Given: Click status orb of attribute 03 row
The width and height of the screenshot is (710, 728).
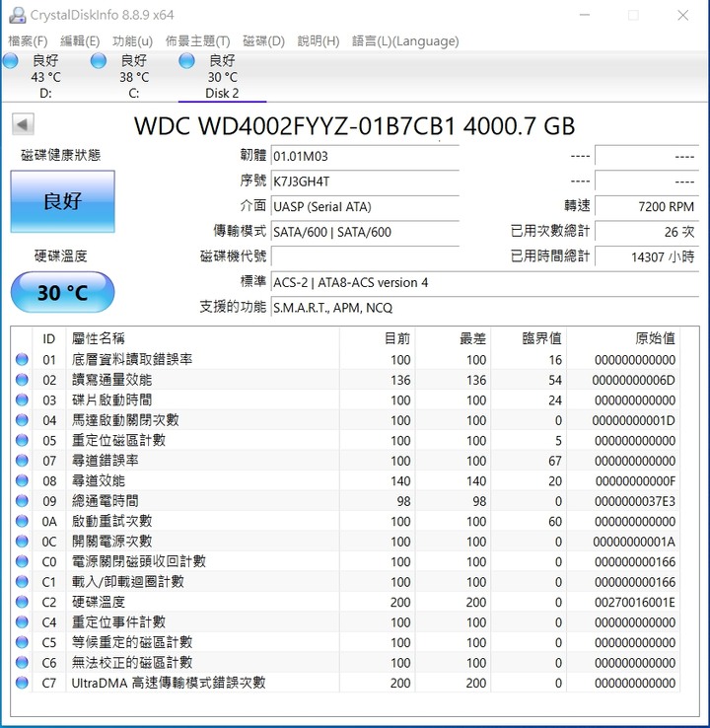Looking at the screenshot, I should coord(22,400).
